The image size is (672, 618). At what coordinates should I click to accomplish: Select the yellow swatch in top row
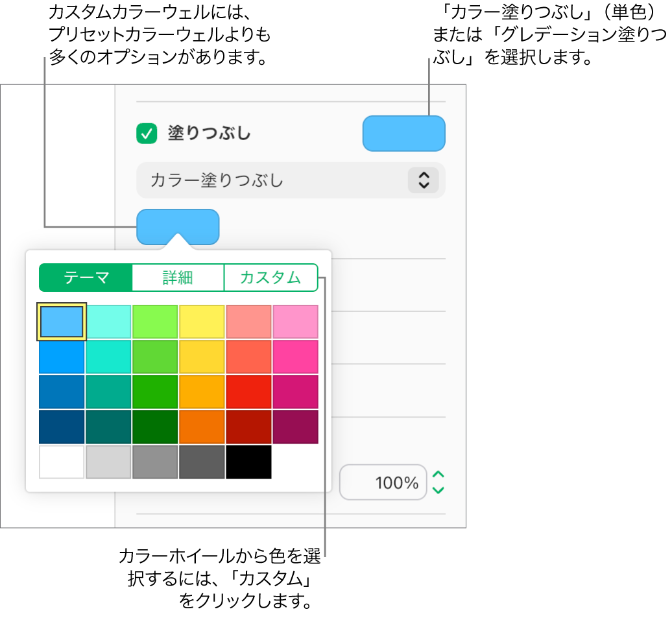202,321
